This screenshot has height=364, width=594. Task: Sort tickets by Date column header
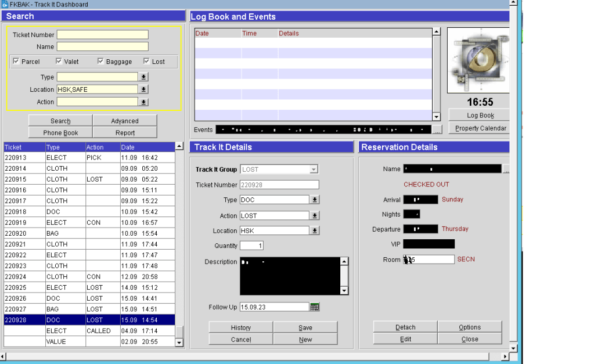146,147
